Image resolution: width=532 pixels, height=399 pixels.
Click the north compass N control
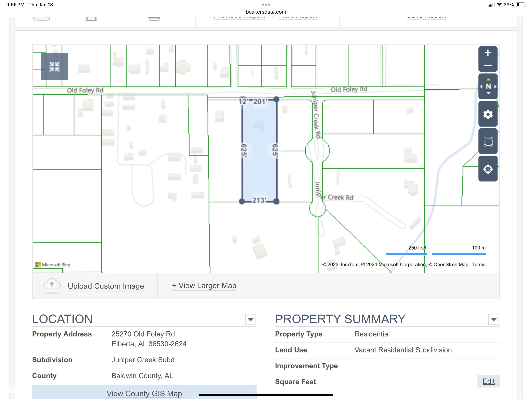click(x=488, y=86)
